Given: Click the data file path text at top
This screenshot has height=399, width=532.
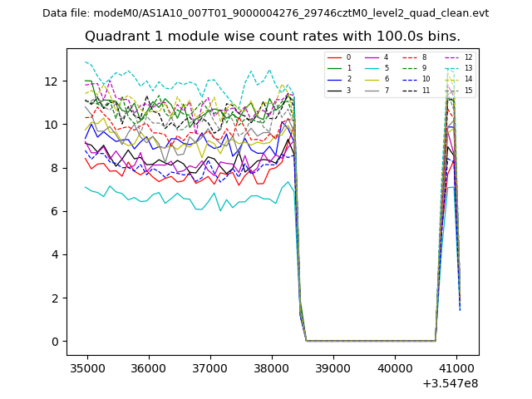Looking at the screenshot, I should coord(265,13).
